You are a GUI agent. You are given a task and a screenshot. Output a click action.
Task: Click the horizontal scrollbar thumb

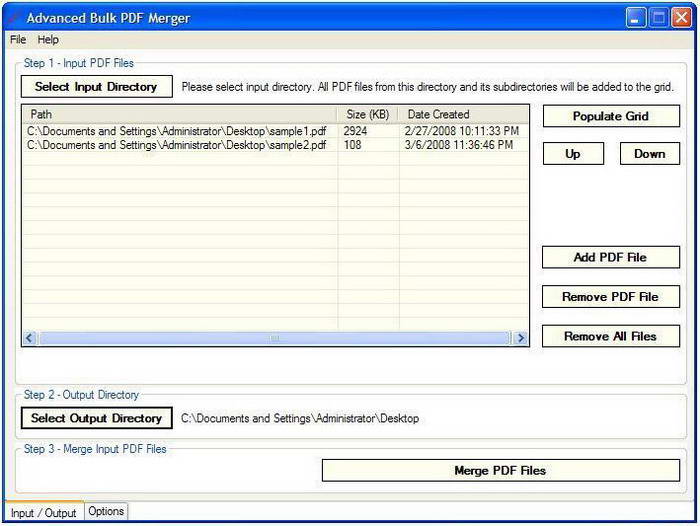coord(275,338)
